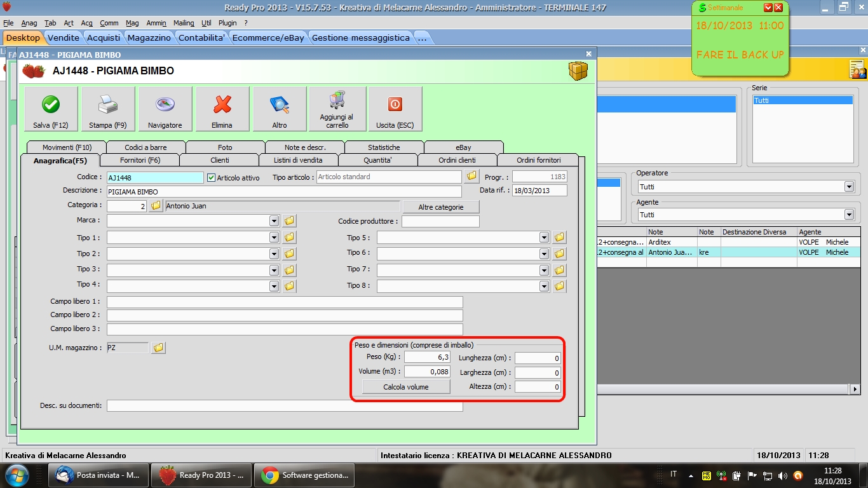This screenshot has height=488, width=868.
Task: Switch to the Magazzino main tab
Action: tap(149, 37)
